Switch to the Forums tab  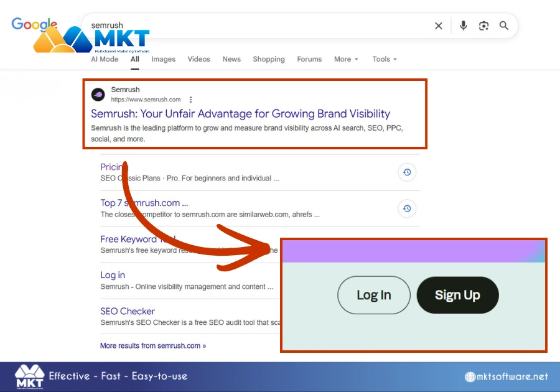[309, 59]
